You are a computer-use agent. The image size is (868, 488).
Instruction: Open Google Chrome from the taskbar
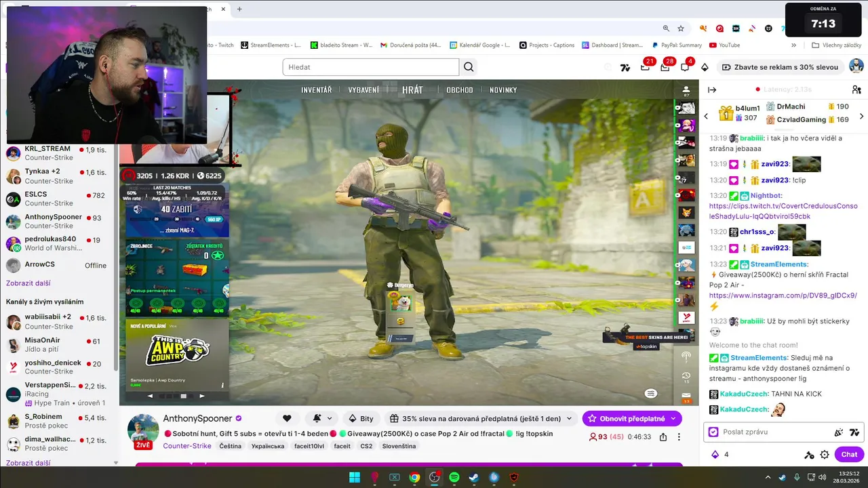click(414, 477)
